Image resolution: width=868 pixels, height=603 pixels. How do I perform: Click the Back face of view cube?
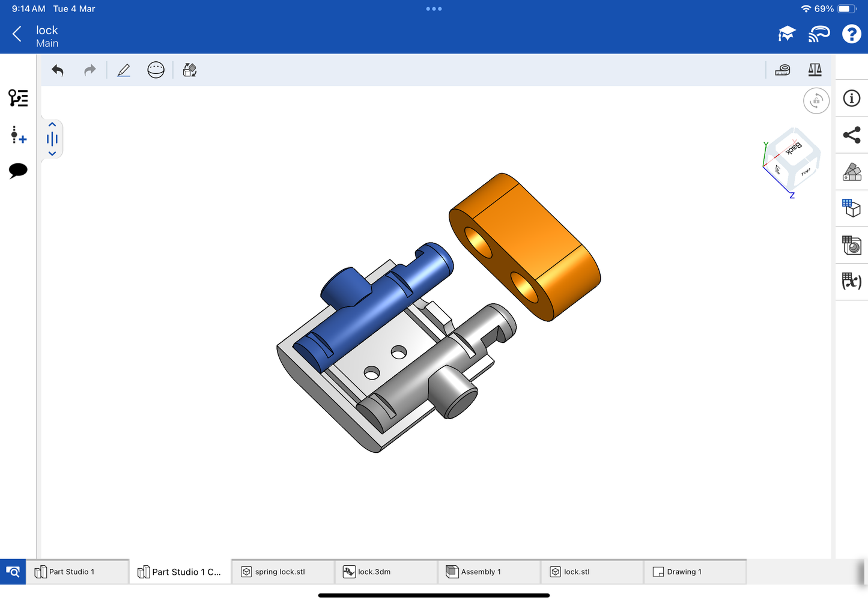pyautogui.click(x=793, y=147)
